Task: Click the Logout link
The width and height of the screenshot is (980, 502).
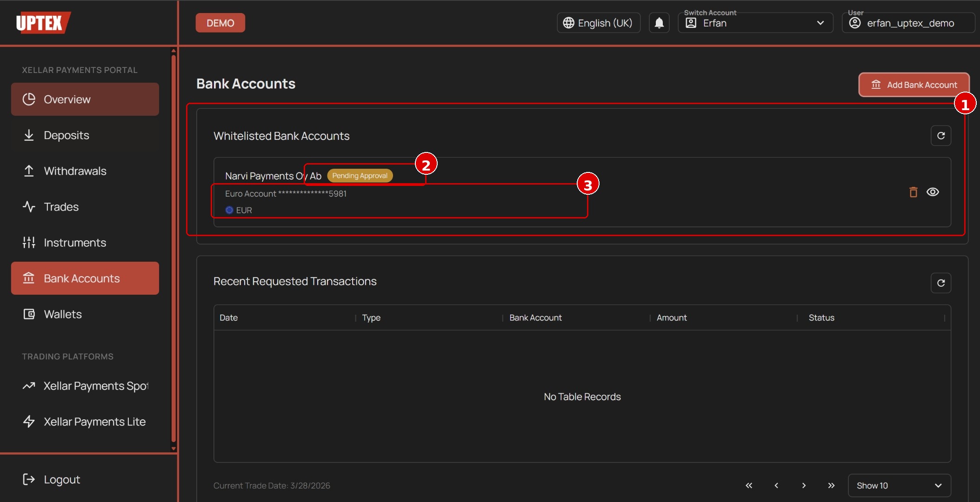Action: [51, 479]
